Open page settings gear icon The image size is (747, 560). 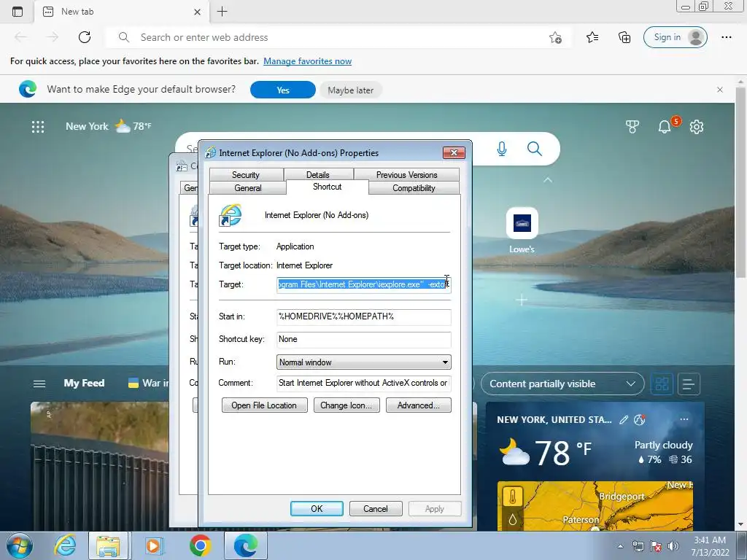[x=697, y=127]
